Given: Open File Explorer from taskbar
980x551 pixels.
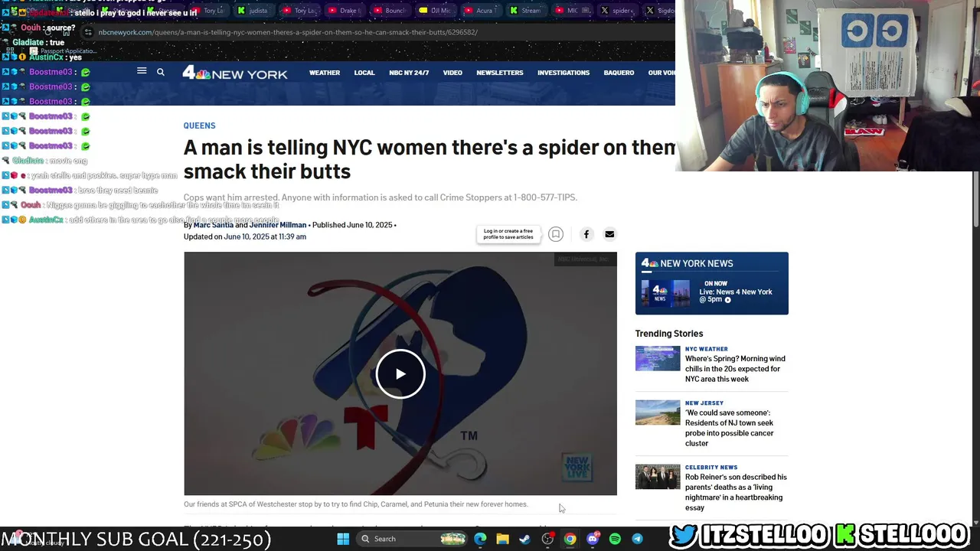Looking at the screenshot, I should (x=502, y=539).
